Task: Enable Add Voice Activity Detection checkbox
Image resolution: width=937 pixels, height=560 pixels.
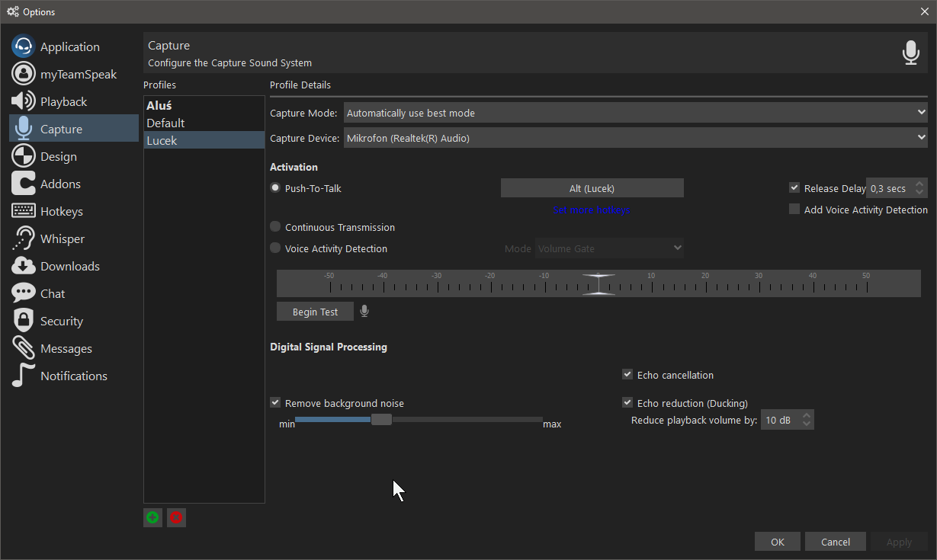Action: [x=794, y=210]
